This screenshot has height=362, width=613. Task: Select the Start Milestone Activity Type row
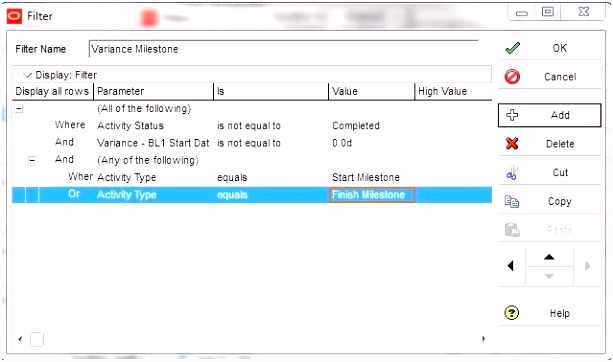pos(252,177)
